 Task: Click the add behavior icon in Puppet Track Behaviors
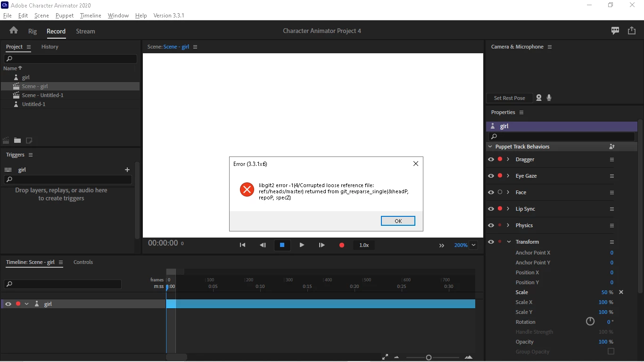[x=612, y=147]
